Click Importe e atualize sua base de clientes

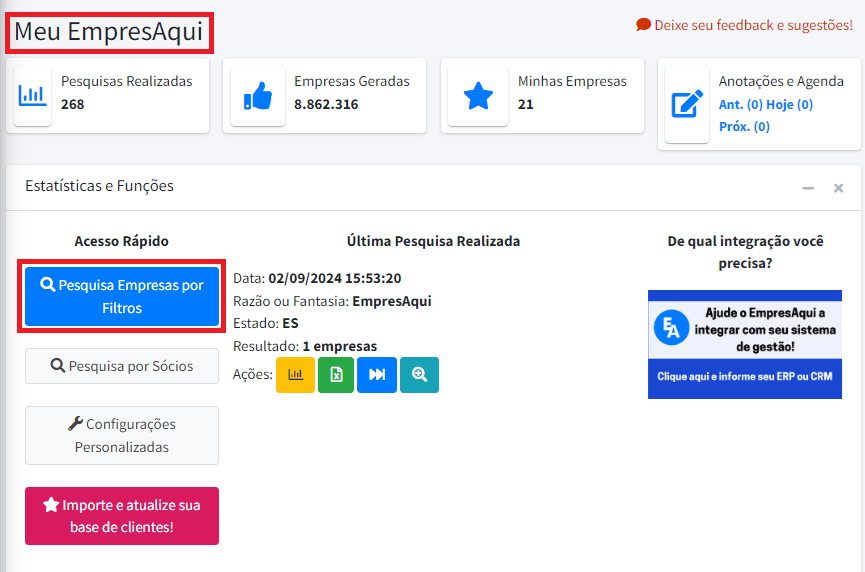(121, 516)
